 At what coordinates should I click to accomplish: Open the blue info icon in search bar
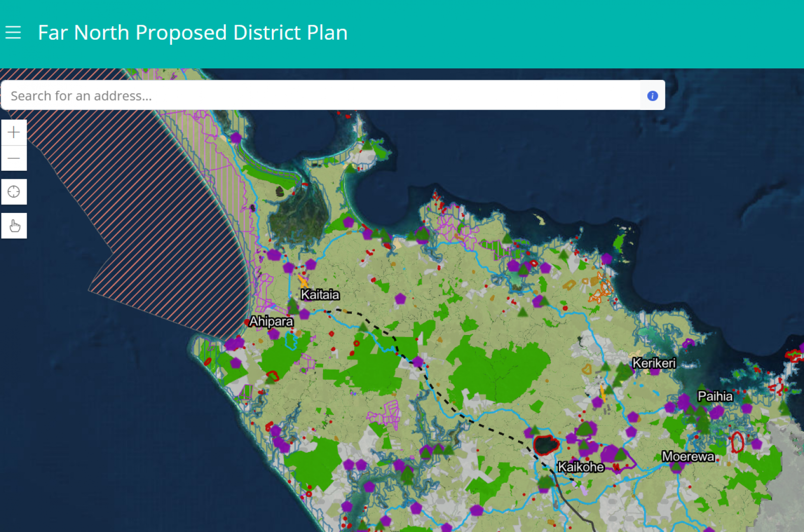652,96
